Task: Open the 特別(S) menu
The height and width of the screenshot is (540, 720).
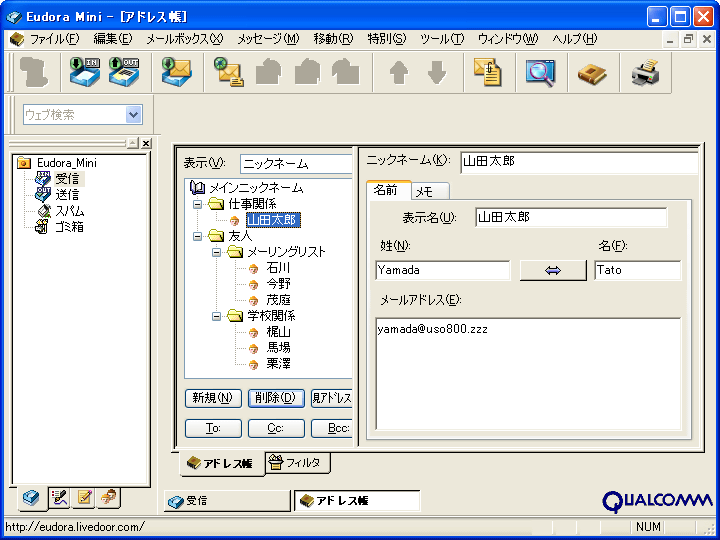Action: tap(387, 39)
